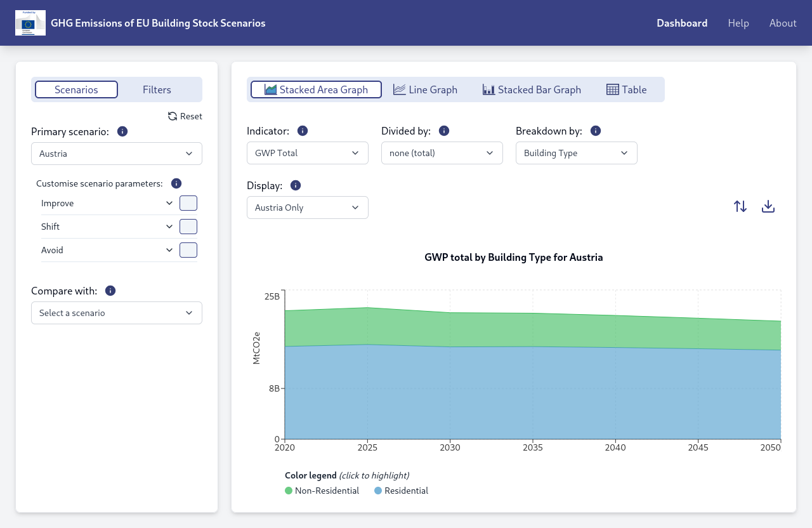Image resolution: width=812 pixels, height=528 pixels.
Task: Check the Avoid parameter checkbox
Action: [188, 250]
